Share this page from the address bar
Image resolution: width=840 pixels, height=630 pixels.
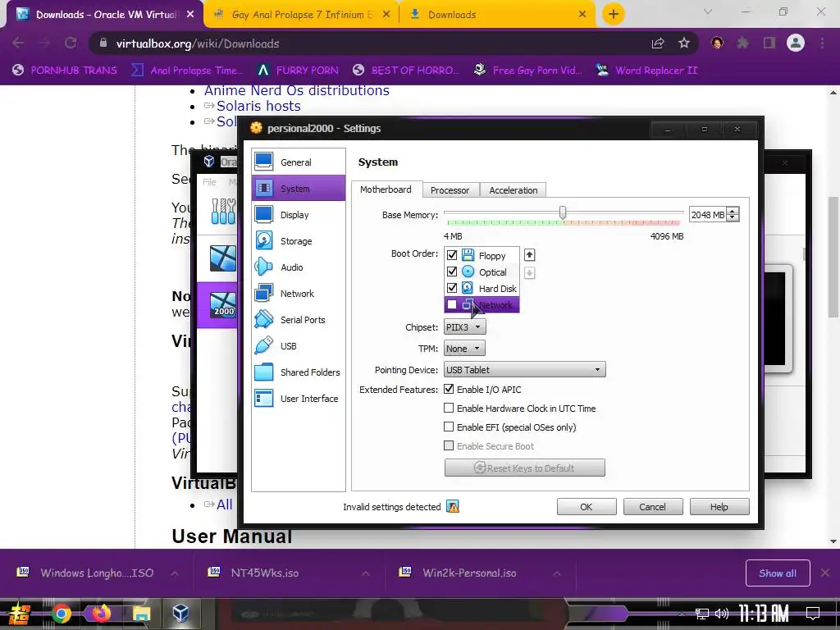[x=658, y=43]
